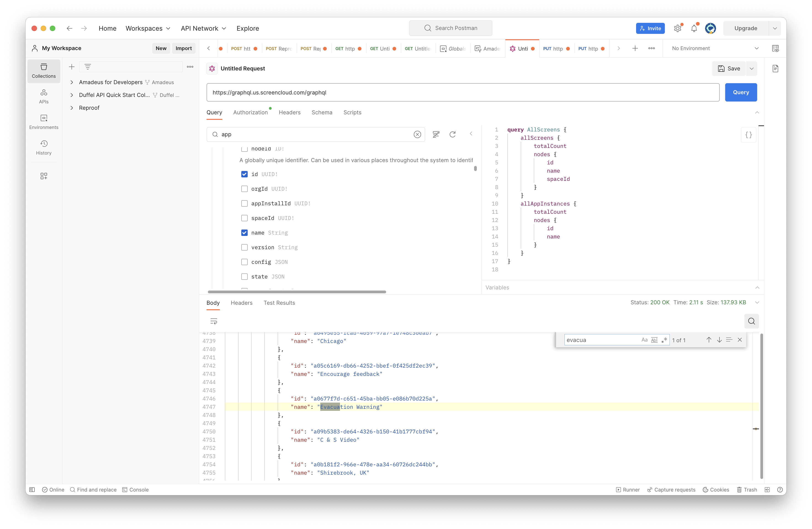Image resolution: width=812 pixels, height=529 pixels.
Task: Click the response search magnifier button
Action: point(751,321)
